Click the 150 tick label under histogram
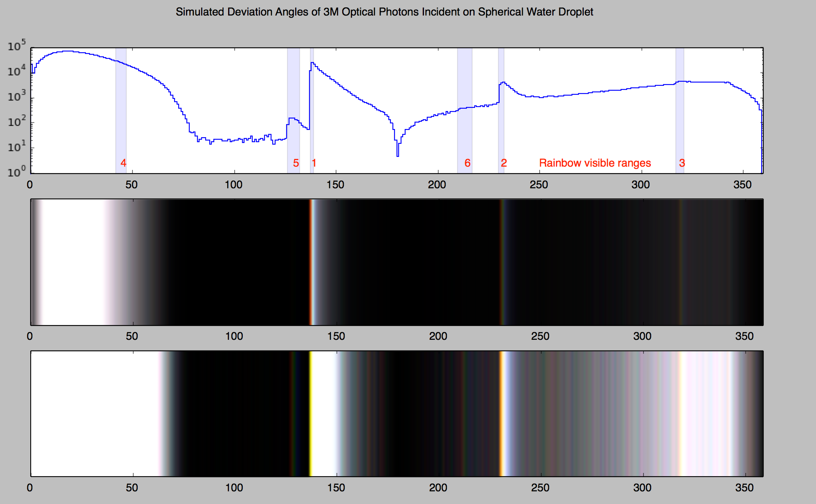The width and height of the screenshot is (816, 504). [335, 185]
